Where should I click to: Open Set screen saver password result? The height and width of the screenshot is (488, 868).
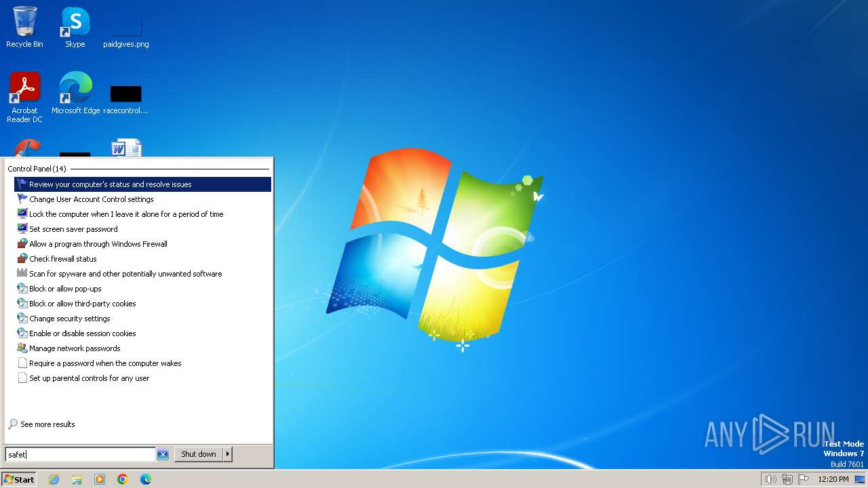pos(142,229)
